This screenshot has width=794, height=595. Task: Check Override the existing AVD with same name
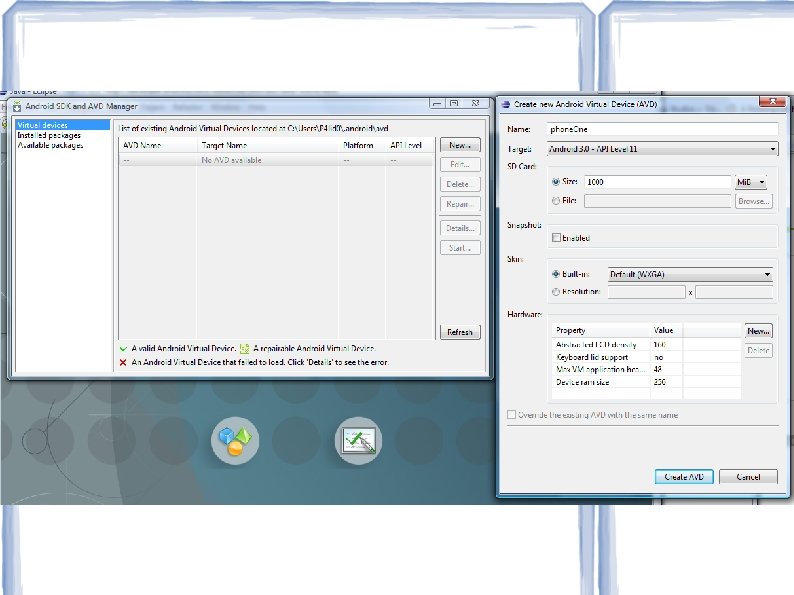(x=511, y=415)
